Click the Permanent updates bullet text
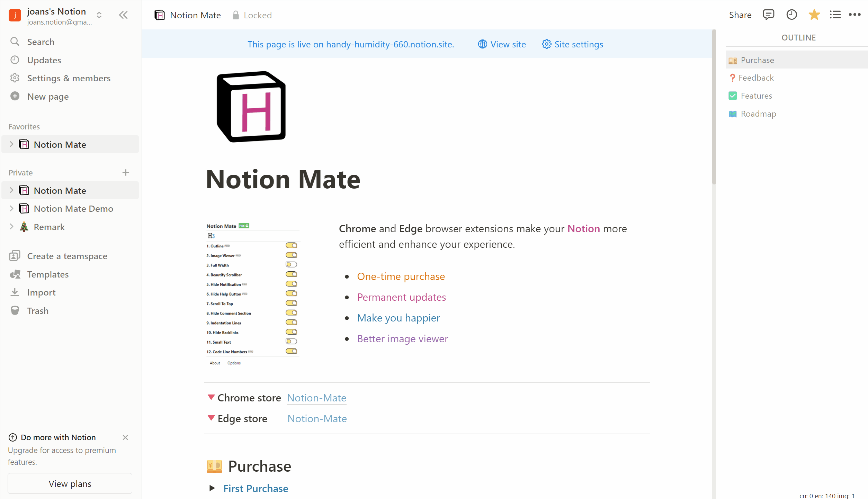The height and width of the screenshot is (499, 868). coord(401,297)
